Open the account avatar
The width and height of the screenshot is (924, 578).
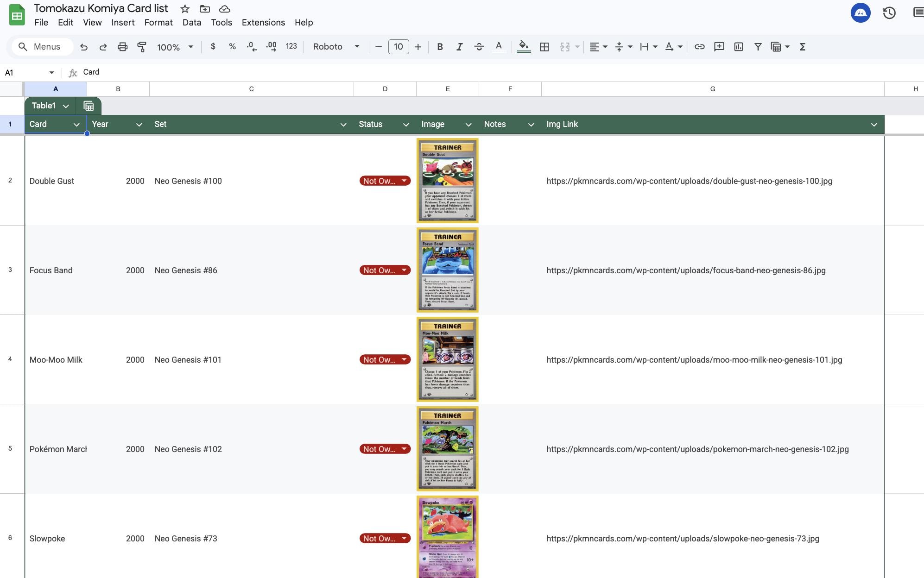[x=861, y=13]
